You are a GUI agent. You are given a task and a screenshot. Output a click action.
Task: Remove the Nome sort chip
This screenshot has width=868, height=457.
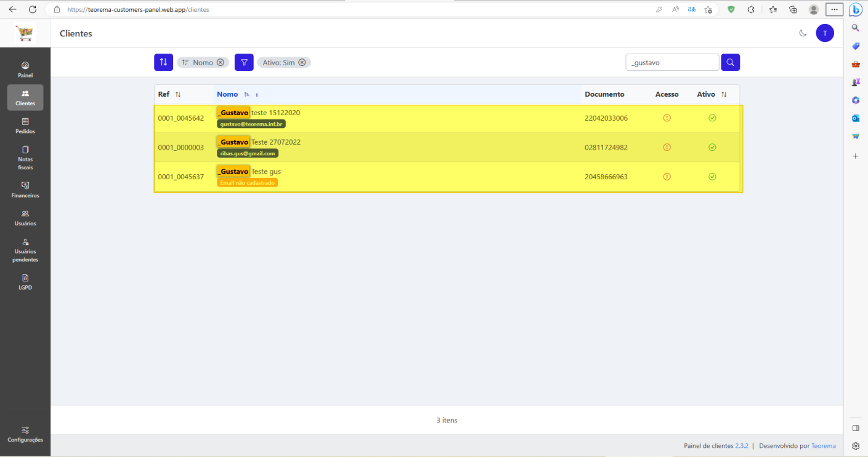point(221,62)
